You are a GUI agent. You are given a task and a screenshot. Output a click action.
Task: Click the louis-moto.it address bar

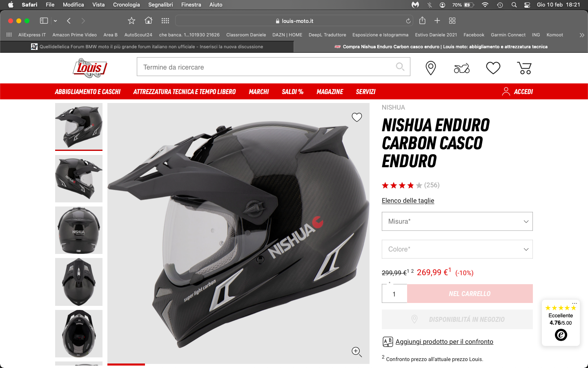pos(294,21)
